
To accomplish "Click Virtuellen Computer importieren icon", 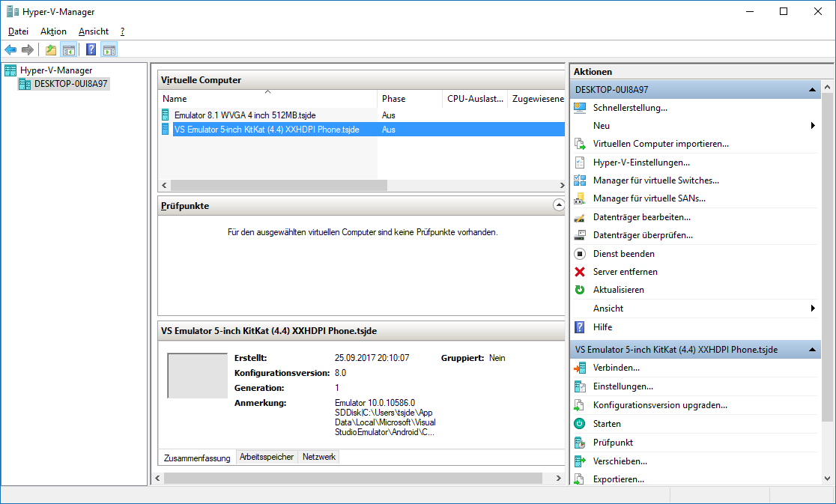I will point(580,144).
